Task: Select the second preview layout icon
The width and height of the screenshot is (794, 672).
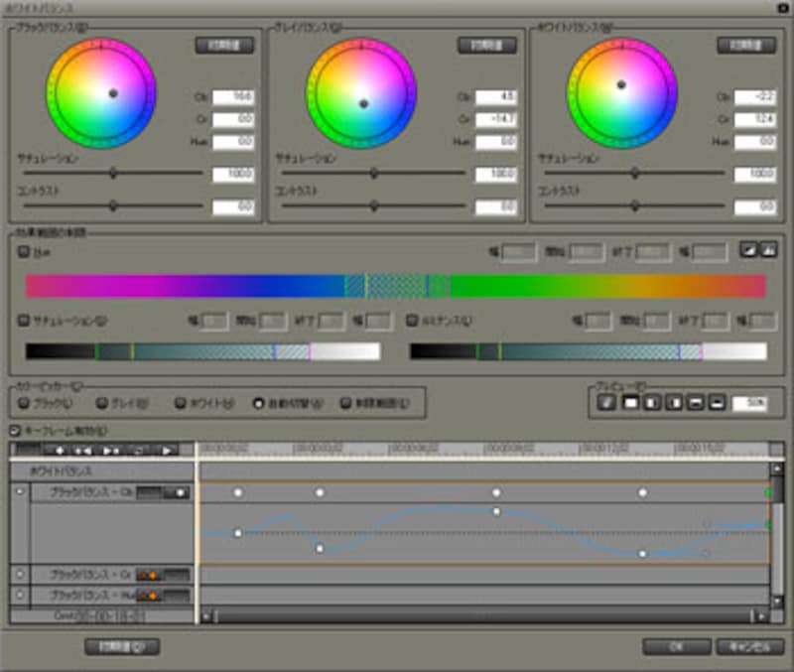Action: (629, 402)
